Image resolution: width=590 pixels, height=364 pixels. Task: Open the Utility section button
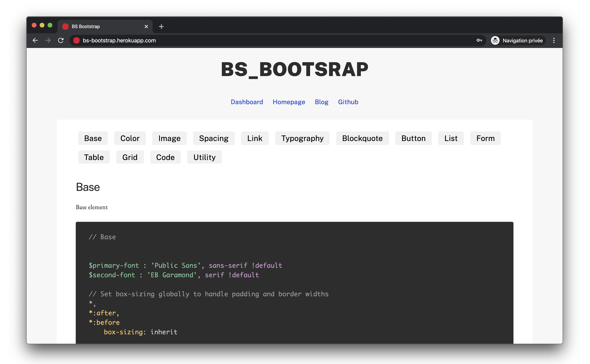(x=204, y=157)
